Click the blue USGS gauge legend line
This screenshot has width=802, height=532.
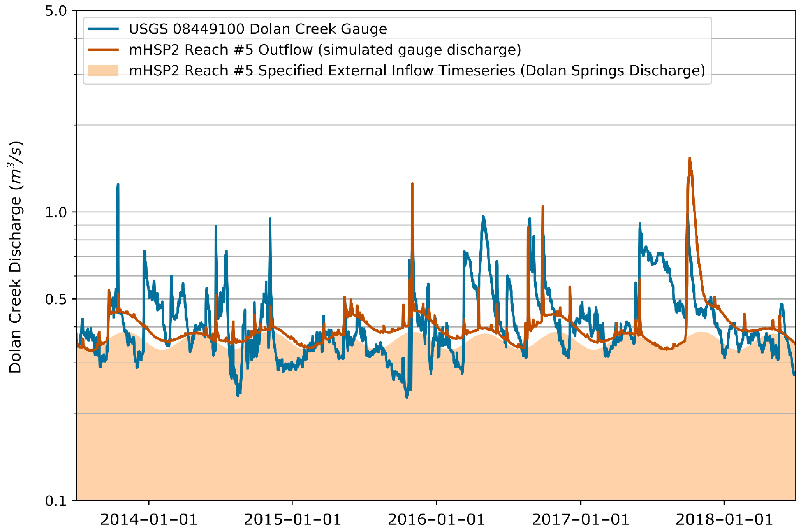click(x=103, y=29)
